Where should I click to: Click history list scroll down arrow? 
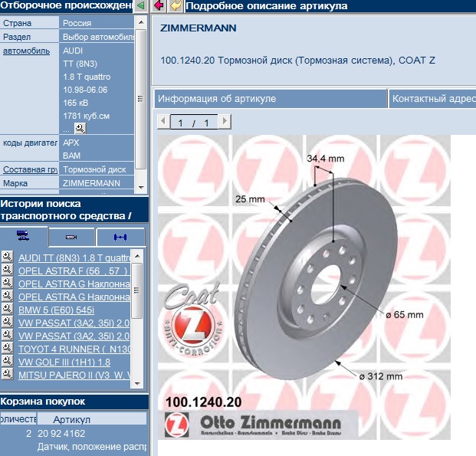coord(137,383)
